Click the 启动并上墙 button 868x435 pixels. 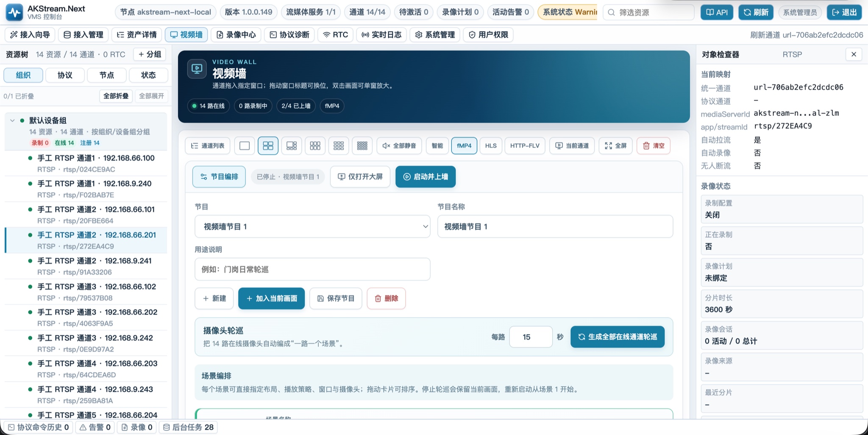click(426, 177)
